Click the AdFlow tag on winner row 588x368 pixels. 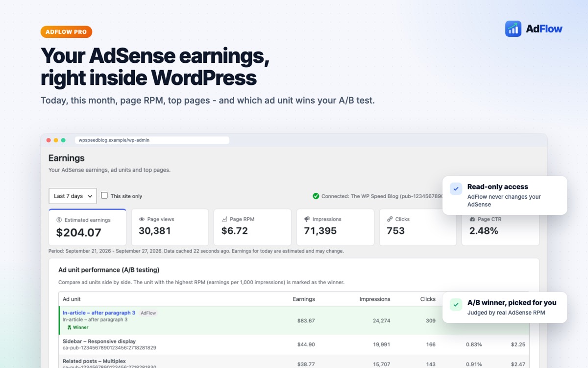tap(148, 313)
